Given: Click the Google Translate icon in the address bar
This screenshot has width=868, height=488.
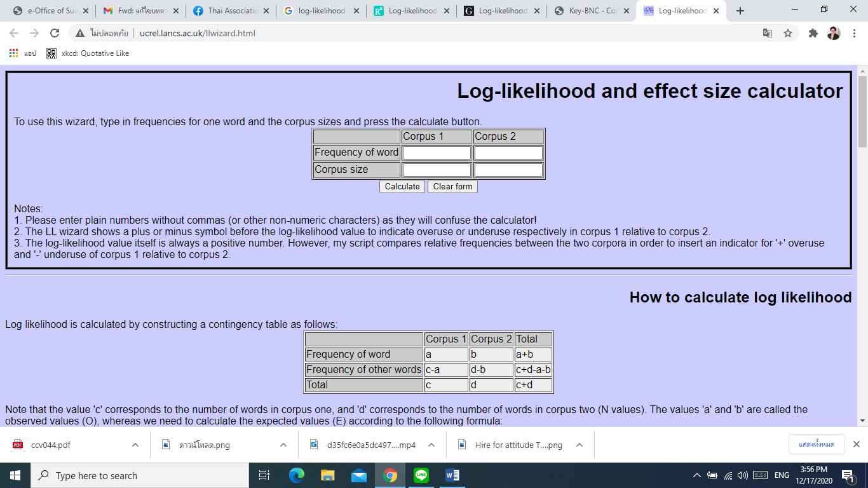Looking at the screenshot, I should click(x=768, y=33).
